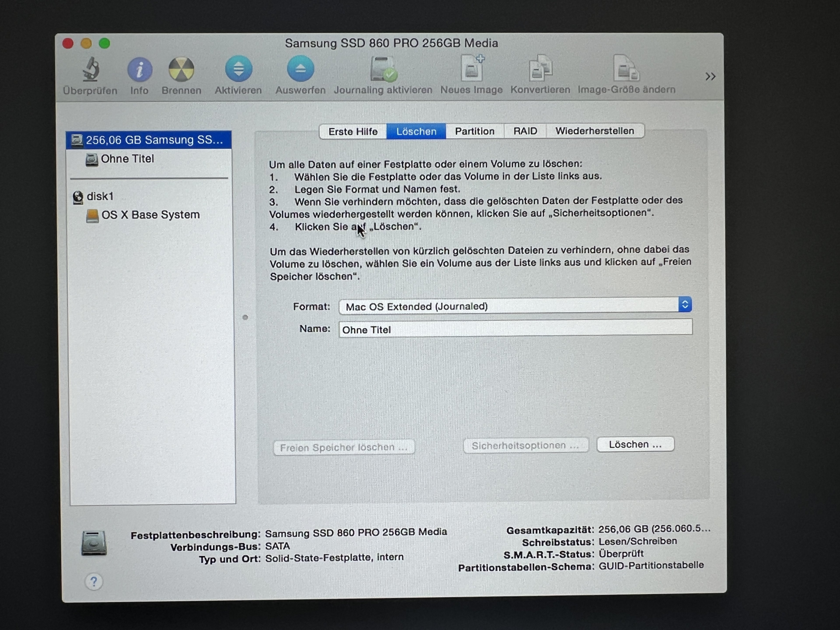Click the Freien Speicher löschen button
The height and width of the screenshot is (630, 840).
click(344, 447)
